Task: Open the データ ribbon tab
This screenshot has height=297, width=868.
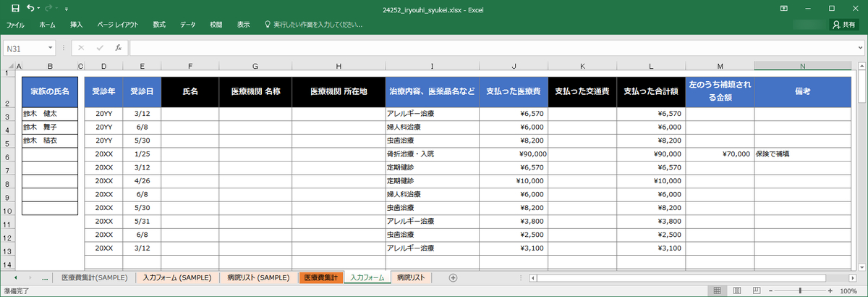Action: click(188, 25)
